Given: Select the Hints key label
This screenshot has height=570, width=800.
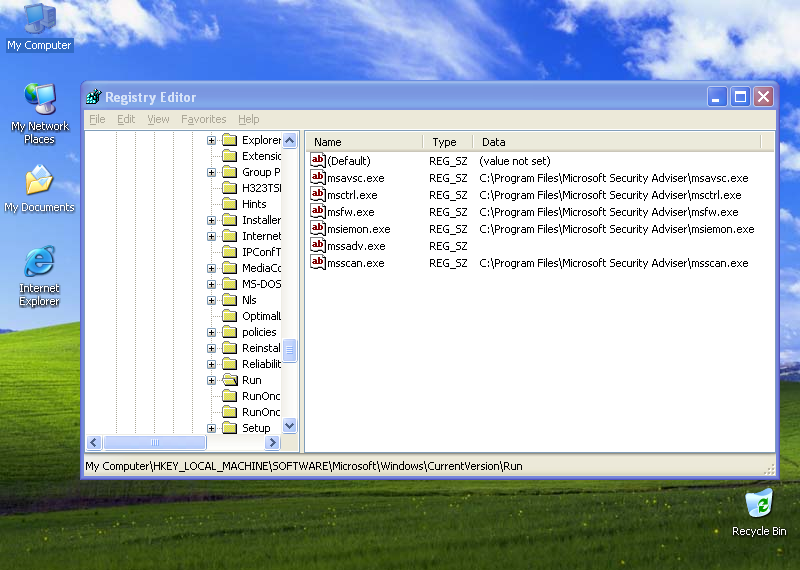Looking at the screenshot, I should [254, 204].
